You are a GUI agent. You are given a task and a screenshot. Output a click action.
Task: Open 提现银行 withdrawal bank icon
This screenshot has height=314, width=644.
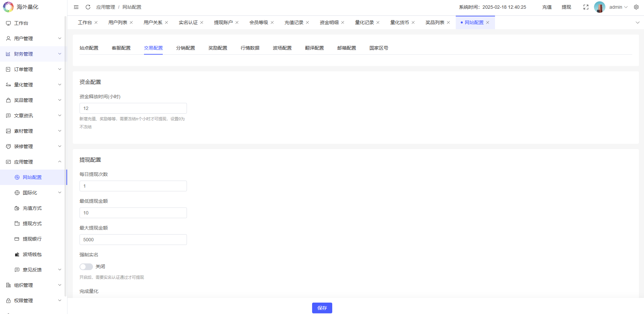tap(17, 239)
